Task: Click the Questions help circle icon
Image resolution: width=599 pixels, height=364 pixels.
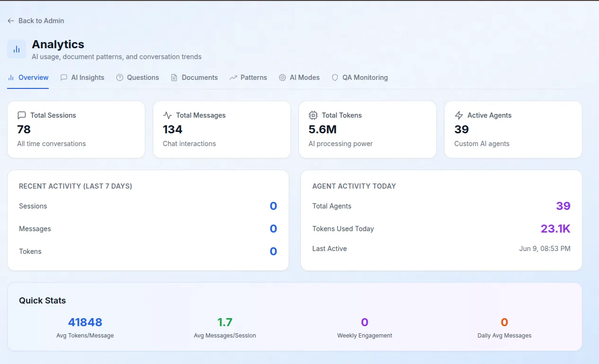Action: coord(120,78)
